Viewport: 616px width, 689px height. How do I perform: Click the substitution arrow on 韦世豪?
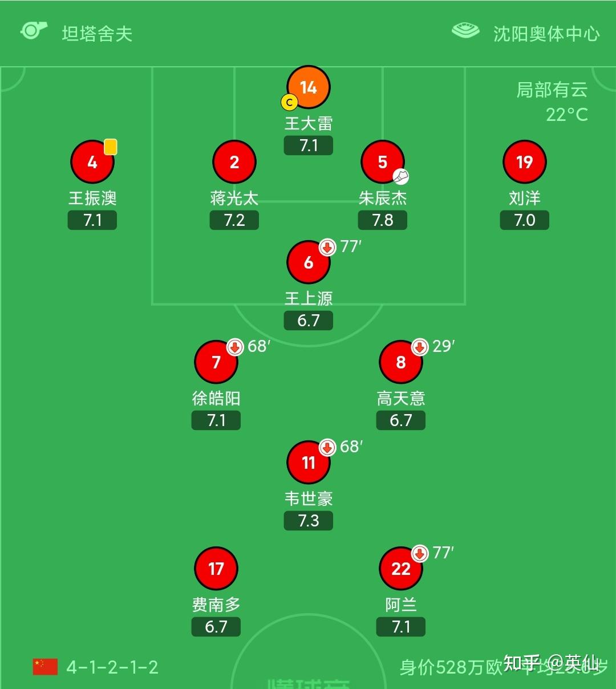click(327, 448)
